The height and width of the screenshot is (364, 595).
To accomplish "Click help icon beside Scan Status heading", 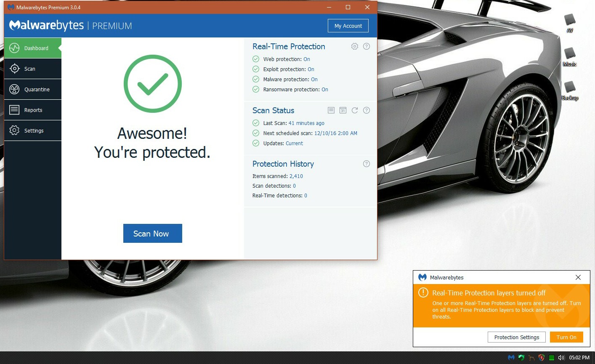I will click(367, 110).
